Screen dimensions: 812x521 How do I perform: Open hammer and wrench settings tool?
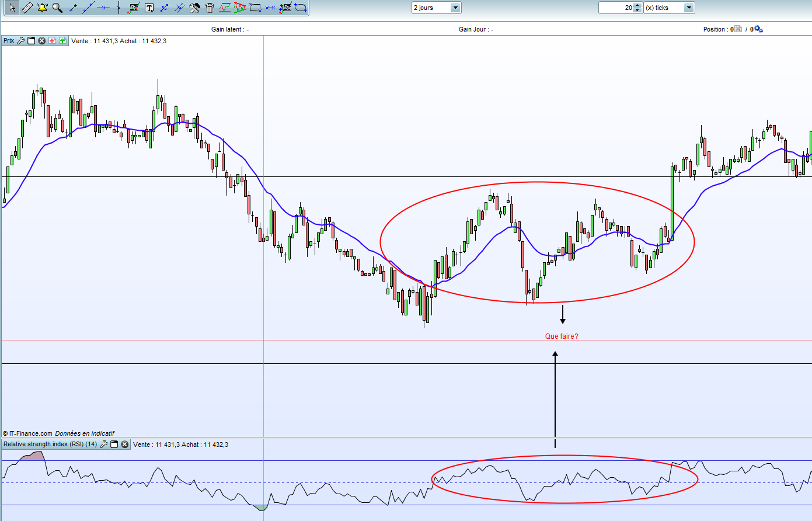coord(194,8)
